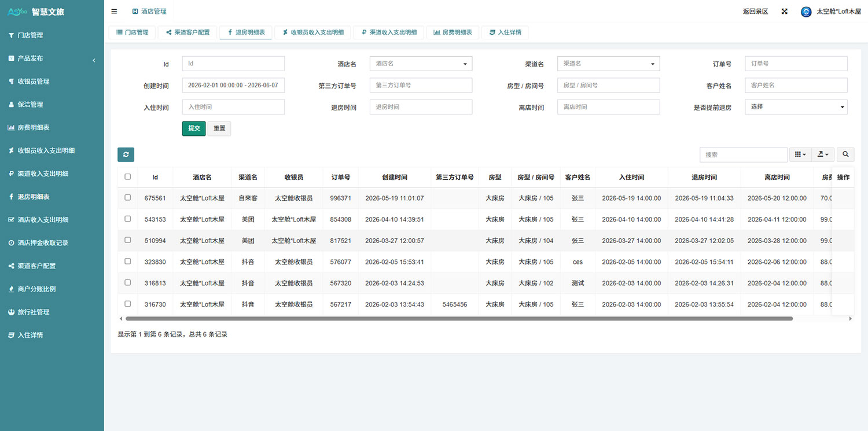
Task: Check the row with Id 675561
Action: [x=128, y=198]
